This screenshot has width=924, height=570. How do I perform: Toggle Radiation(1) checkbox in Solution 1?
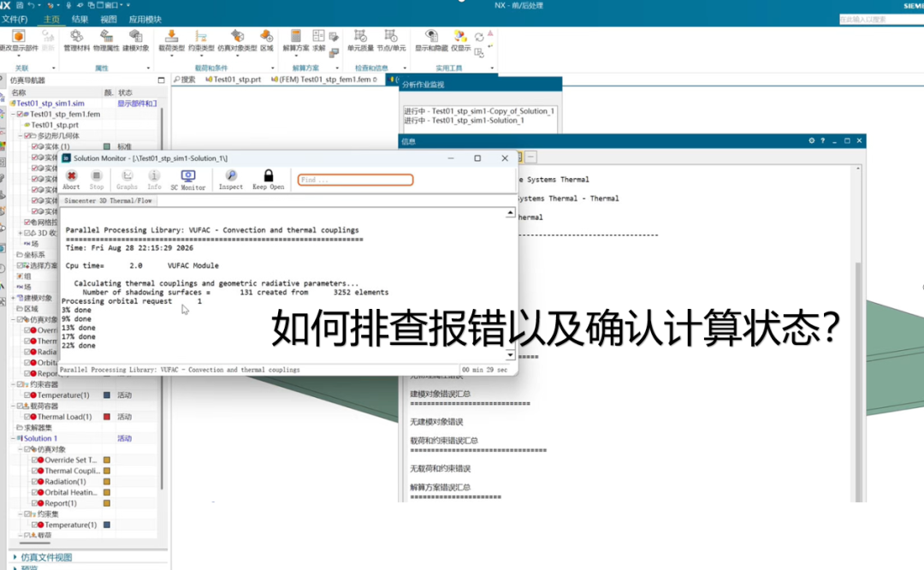click(34, 482)
